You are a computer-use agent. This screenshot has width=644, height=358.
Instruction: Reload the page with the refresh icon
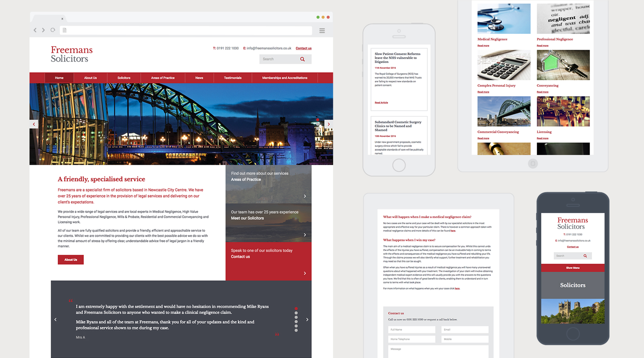pyautogui.click(x=53, y=30)
